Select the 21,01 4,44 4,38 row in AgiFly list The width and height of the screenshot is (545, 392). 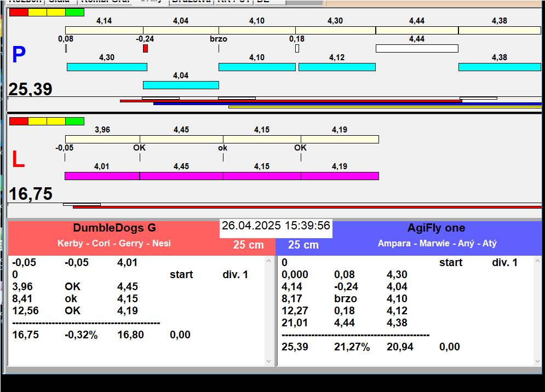pos(344,322)
